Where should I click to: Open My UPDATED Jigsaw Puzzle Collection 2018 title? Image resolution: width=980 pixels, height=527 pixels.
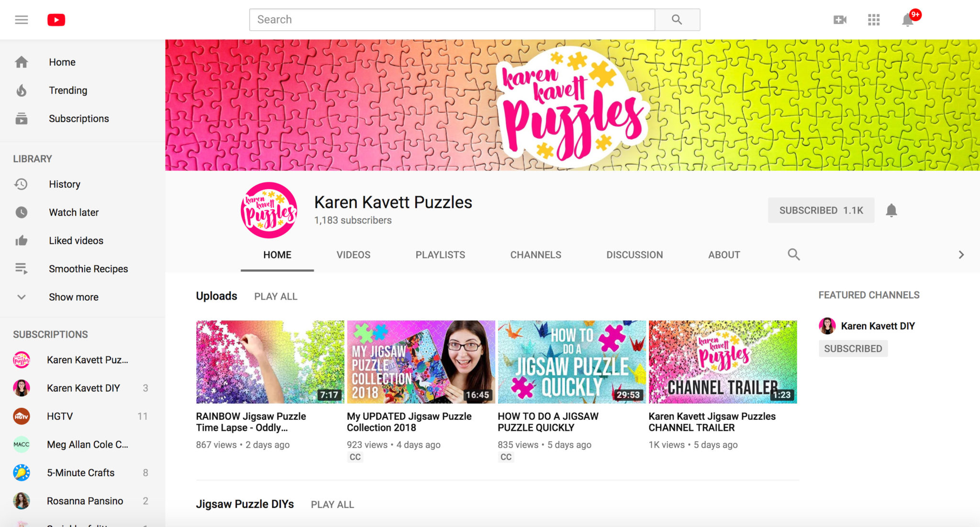(x=409, y=422)
